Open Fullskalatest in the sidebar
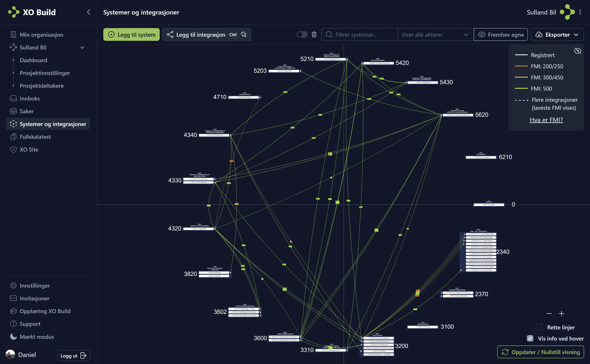The height and width of the screenshot is (364, 590). (x=35, y=137)
